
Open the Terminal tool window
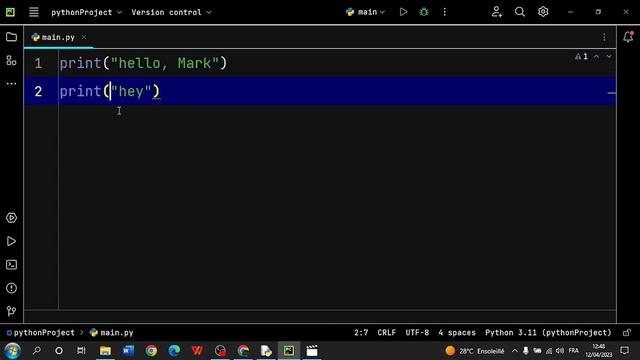click(x=11, y=265)
